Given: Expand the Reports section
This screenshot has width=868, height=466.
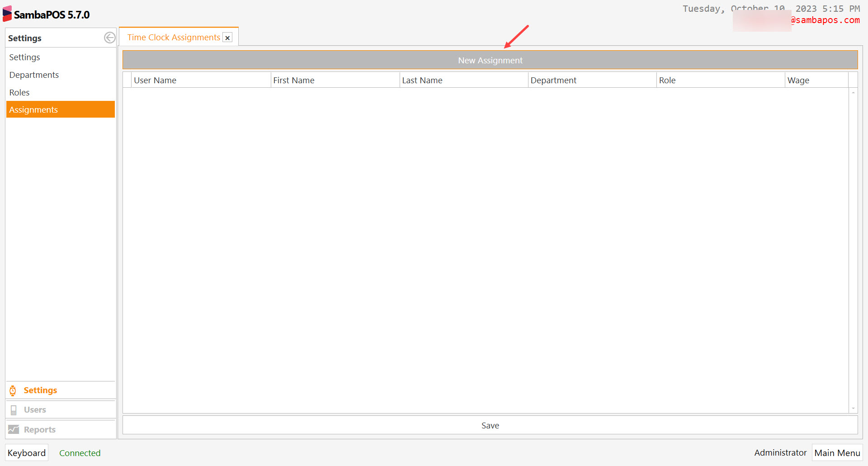Looking at the screenshot, I should point(40,430).
